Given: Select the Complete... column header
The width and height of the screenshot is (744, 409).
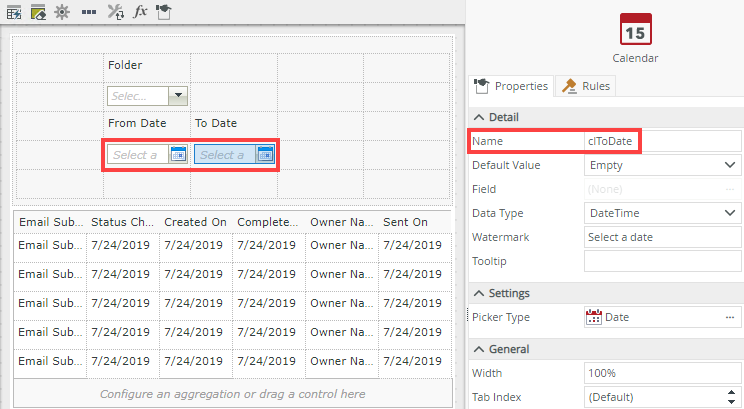Looking at the screenshot, I should click(268, 222).
